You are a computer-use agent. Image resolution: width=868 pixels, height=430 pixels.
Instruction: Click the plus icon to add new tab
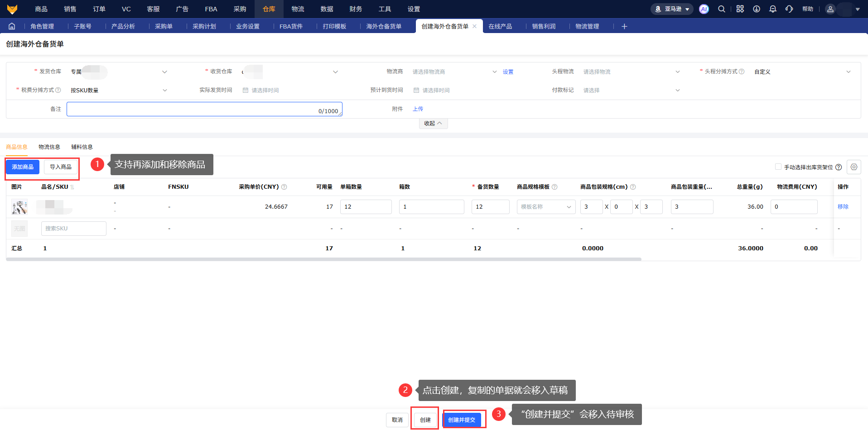pos(624,26)
